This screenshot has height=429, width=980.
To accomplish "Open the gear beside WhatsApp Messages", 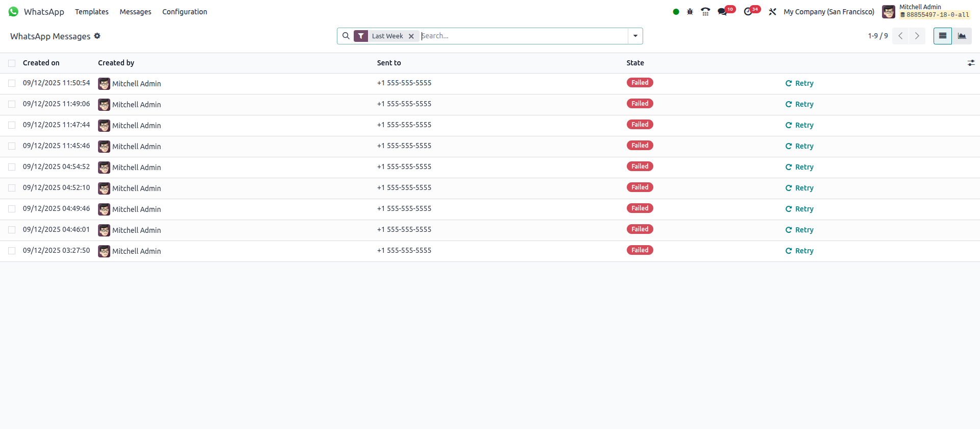I will [97, 36].
